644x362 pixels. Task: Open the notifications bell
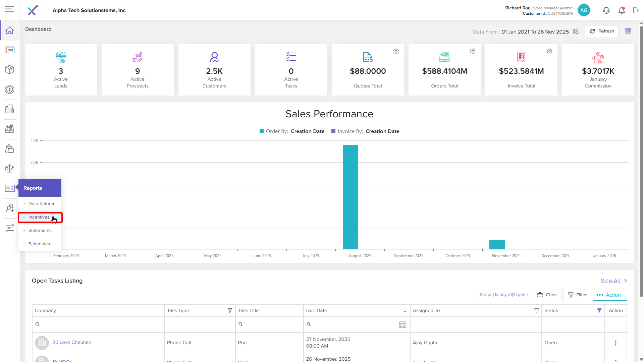[x=622, y=10]
